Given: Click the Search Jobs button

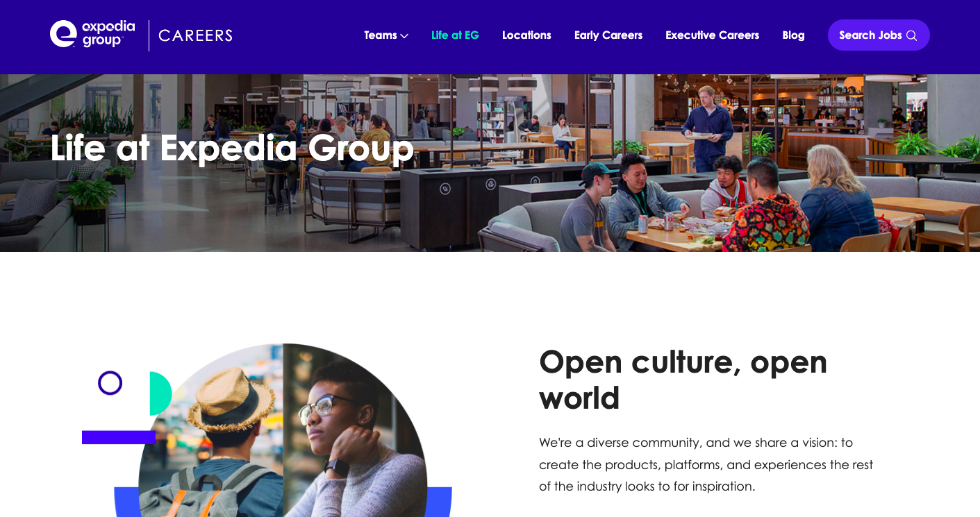Looking at the screenshot, I should (879, 35).
